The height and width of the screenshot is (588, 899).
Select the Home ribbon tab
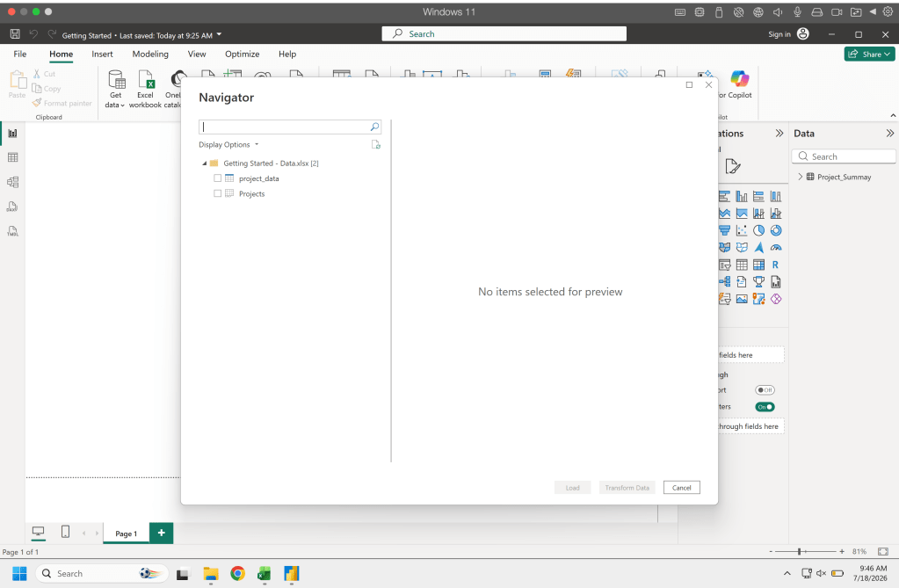click(61, 54)
